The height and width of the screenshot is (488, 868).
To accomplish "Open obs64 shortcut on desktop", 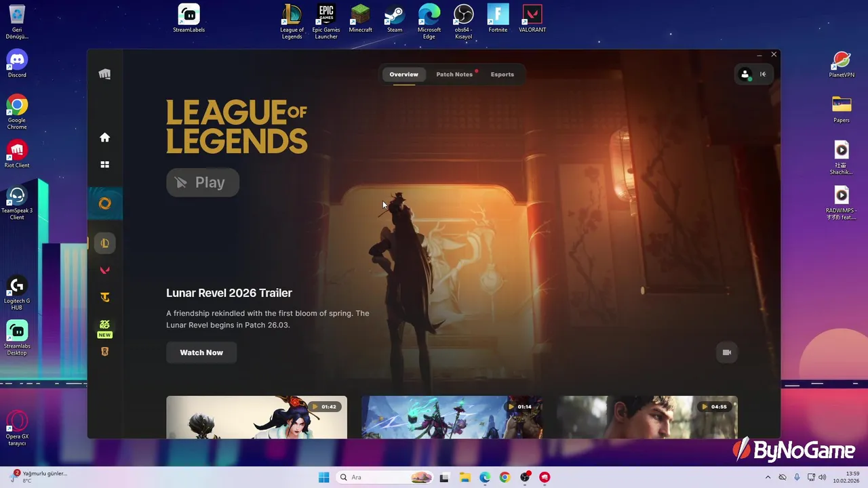I will [463, 22].
